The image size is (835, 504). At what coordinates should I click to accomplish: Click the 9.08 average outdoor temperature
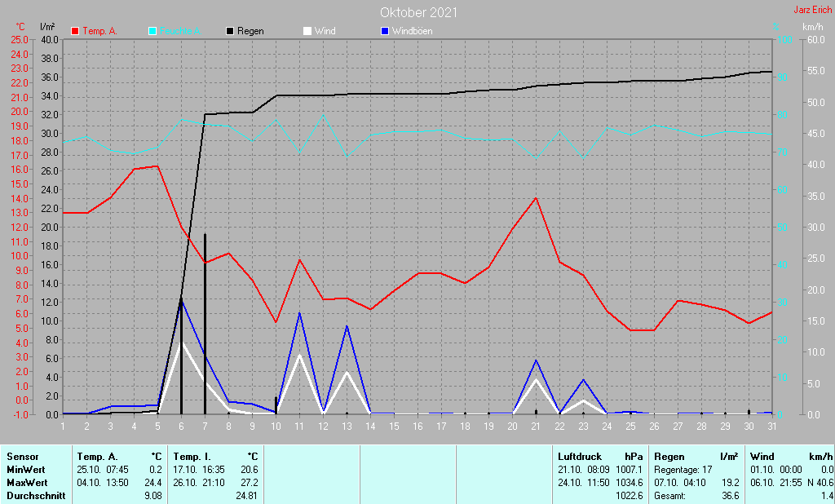153,496
